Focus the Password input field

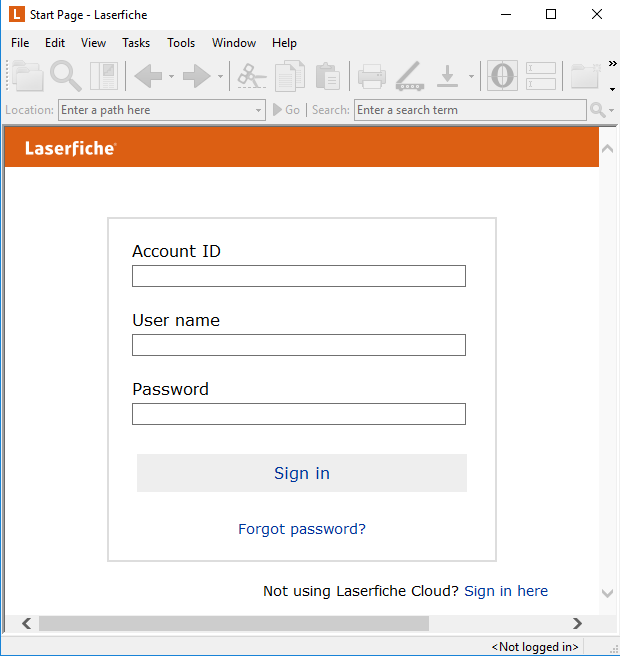tap(299, 414)
